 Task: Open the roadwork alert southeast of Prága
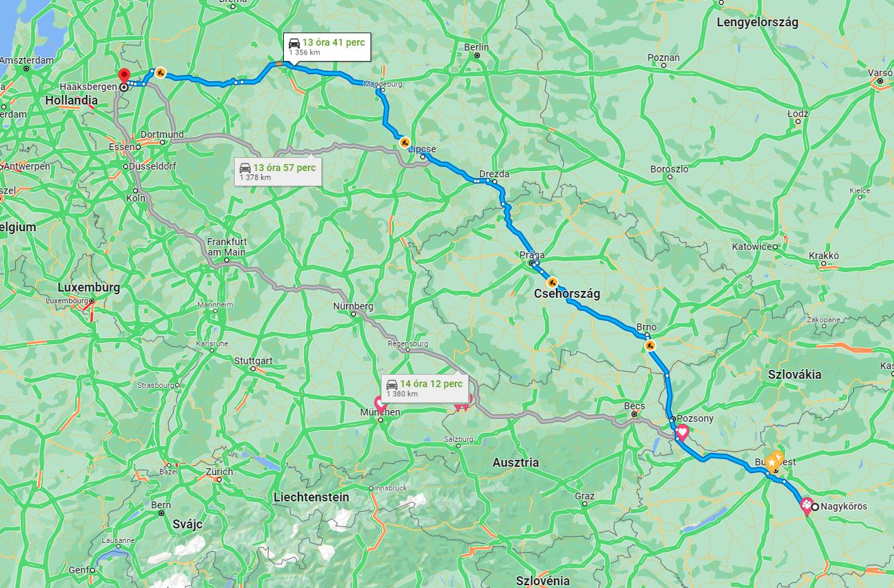pyautogui.click(x=553, y=282)
